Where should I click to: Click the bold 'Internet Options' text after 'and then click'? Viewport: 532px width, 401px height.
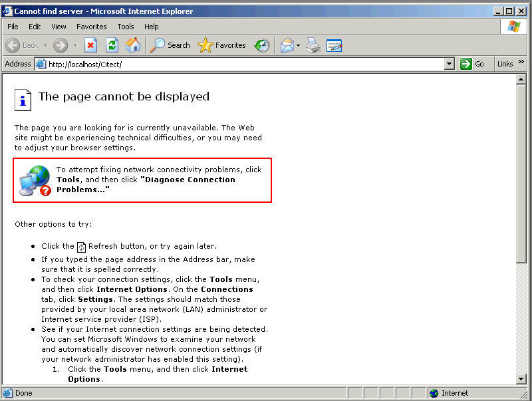pos(132,289)
